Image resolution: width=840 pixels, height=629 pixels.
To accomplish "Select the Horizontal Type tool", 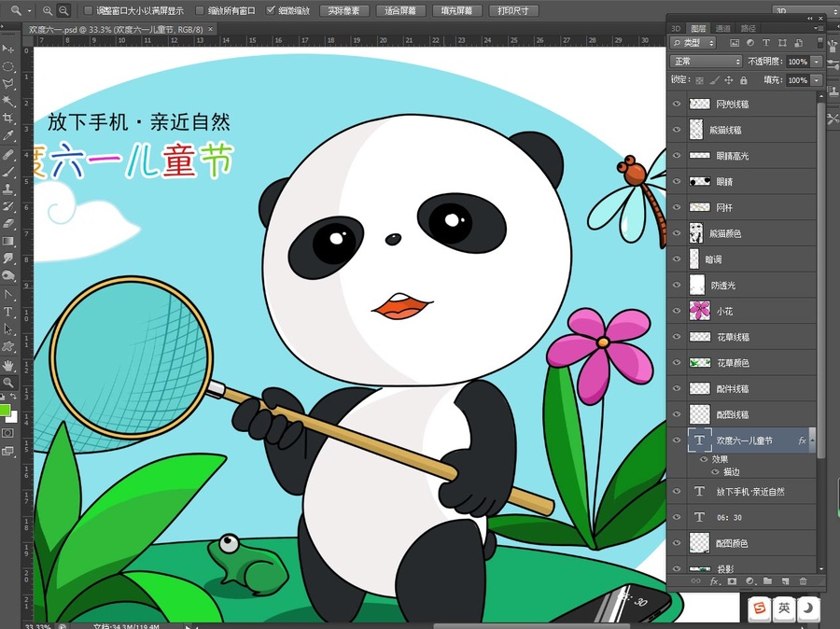I will [8, 312].
